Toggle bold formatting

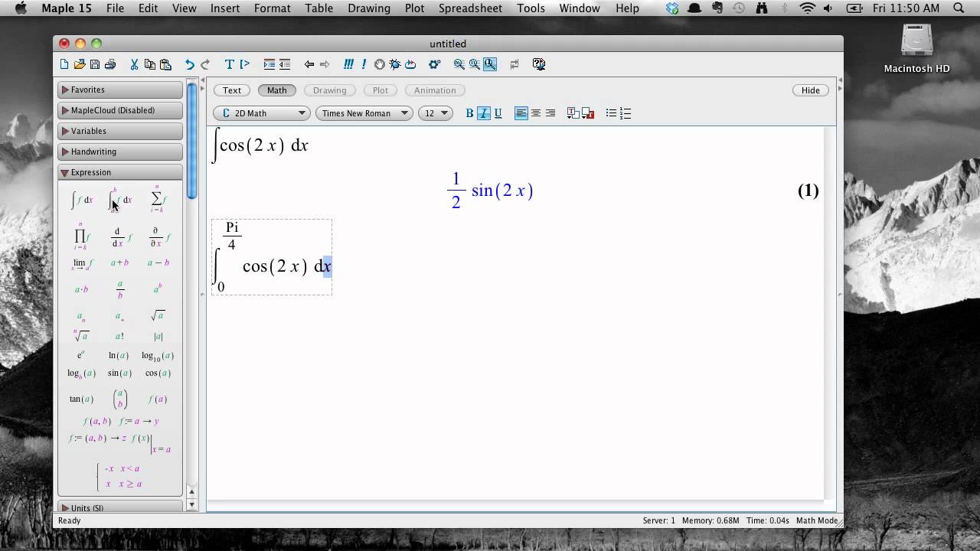pos(469,113)
